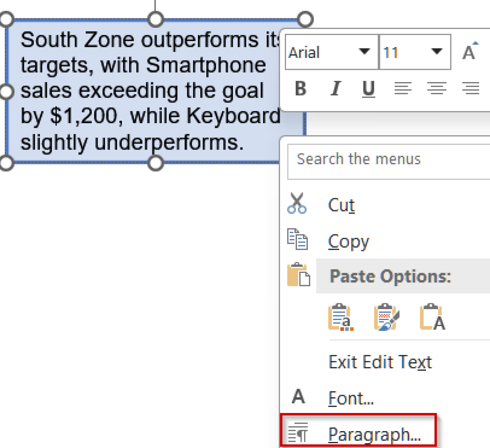Screen dimensions: 490x448
Task: Toggle underline formatting
Action: (368, 89)
